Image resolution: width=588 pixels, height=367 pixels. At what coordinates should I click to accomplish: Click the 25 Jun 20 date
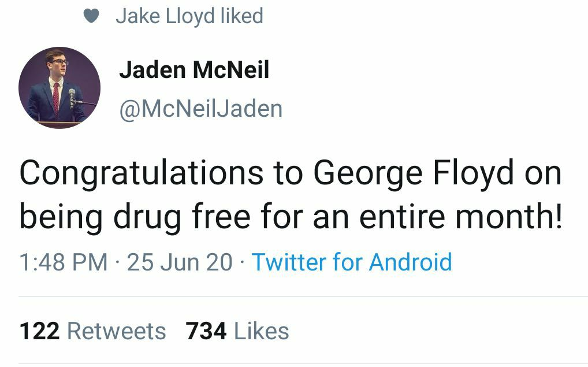(x=180, y=262)
